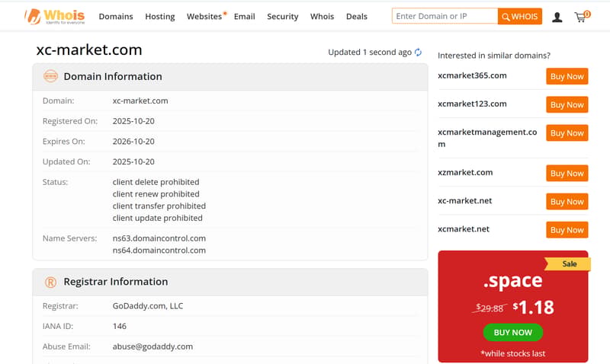The height and width of the screenshot is (364, 610).
Task: Open the Domains menu
Action: [x=116, y=16]
